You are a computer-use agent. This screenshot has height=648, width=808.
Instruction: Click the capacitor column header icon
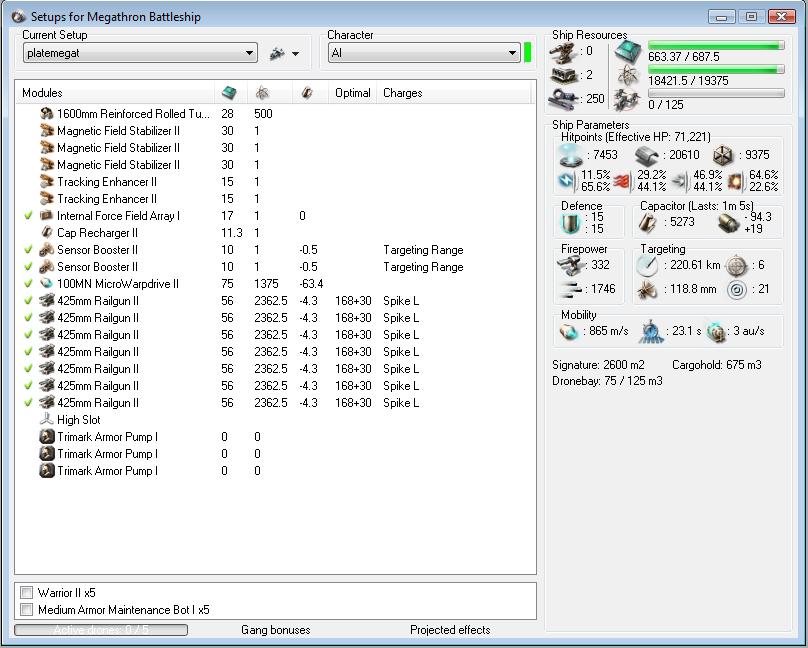[x=307, y=93]
